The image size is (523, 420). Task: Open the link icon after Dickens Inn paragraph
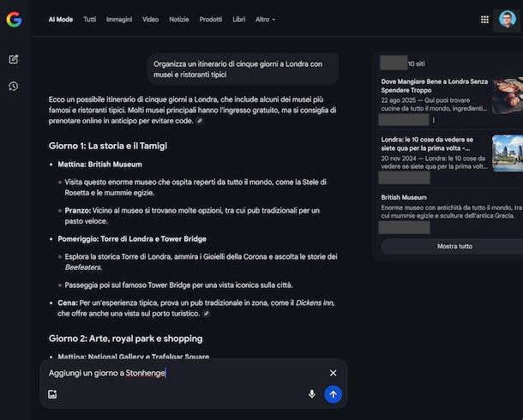click(207, 314)
